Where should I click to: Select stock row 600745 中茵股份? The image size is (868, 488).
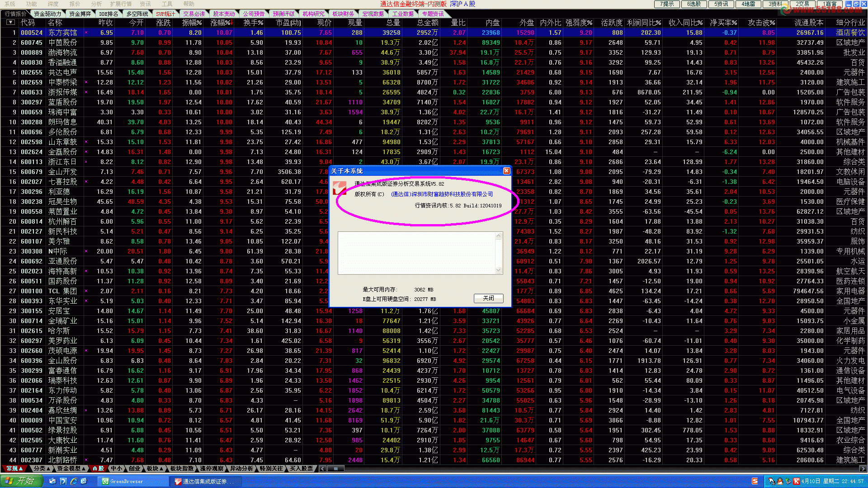434,42
